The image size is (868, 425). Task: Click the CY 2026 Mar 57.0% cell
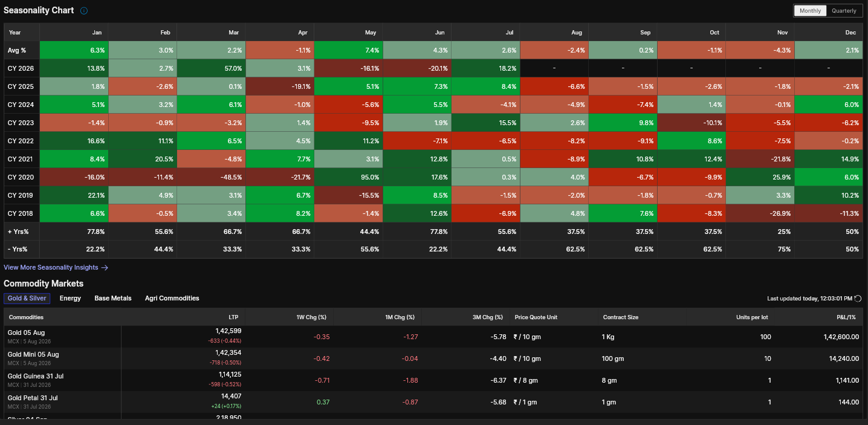point(211,68)
